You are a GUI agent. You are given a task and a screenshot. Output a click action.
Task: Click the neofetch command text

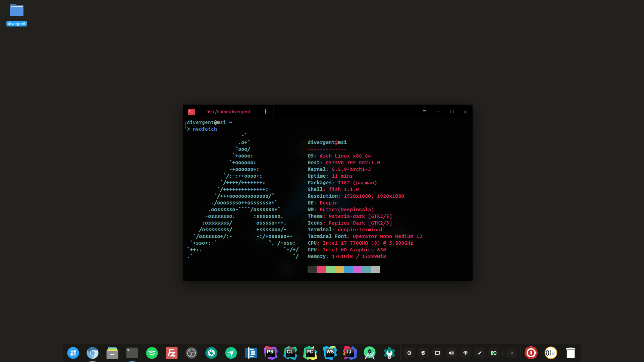(205, 129)
